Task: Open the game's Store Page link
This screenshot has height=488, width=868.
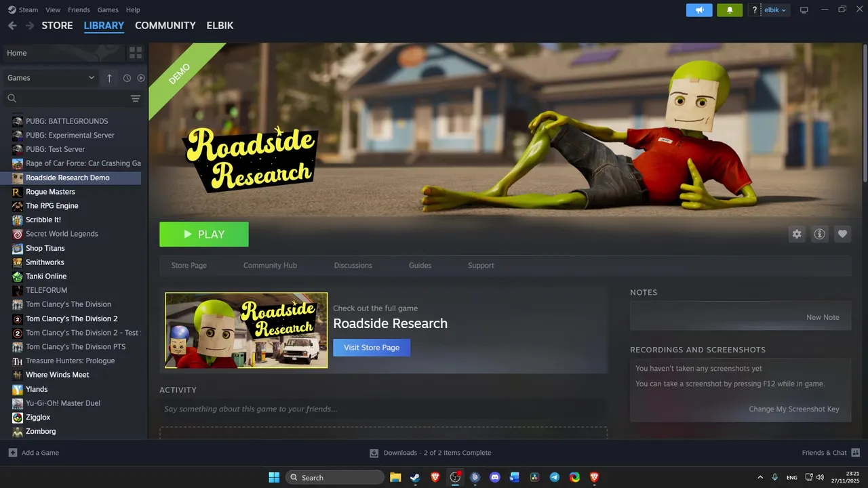Action: pyautogui.click(x=189, y=266)
